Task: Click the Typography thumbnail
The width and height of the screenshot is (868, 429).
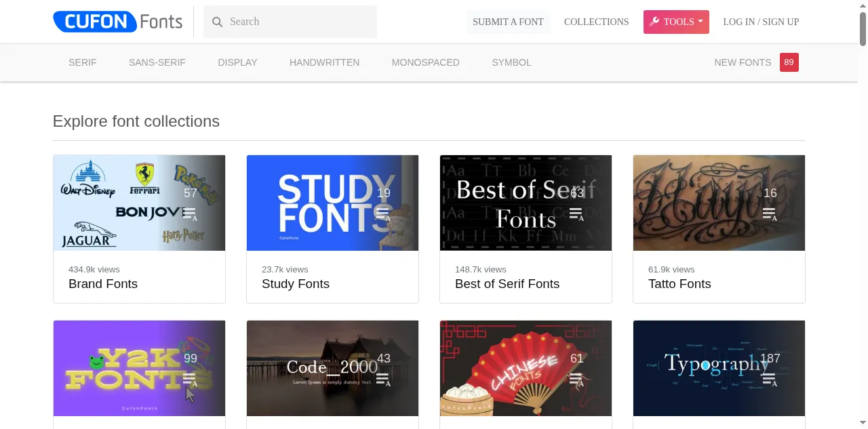Action: [719, 368]
